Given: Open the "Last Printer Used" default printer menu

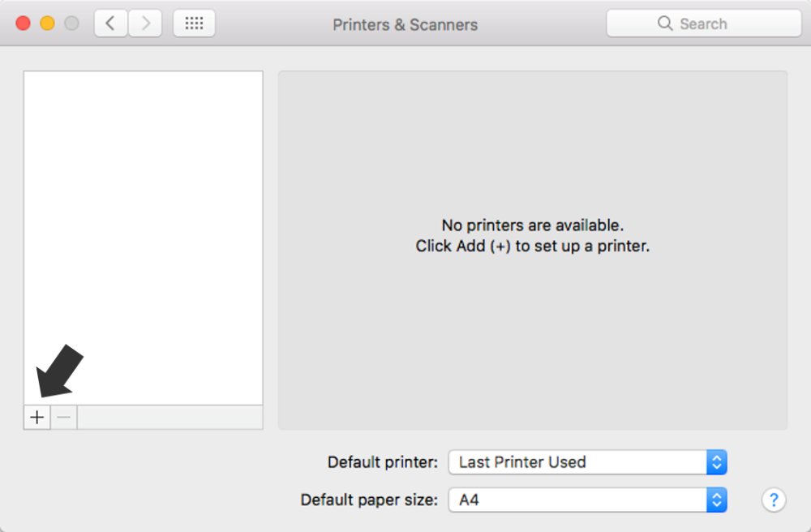Looking at the screenshot, I should [587, 462].
